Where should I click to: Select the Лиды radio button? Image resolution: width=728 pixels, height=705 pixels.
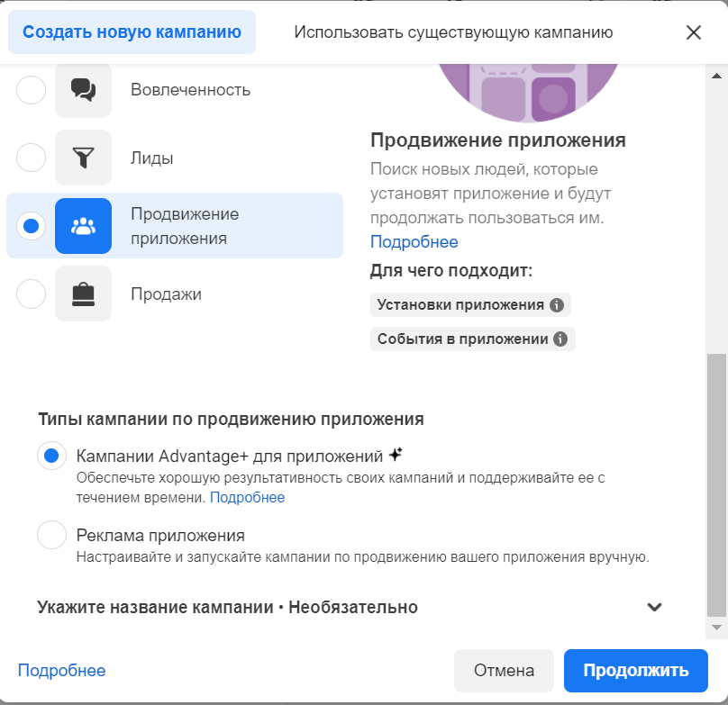click(32, 158)
